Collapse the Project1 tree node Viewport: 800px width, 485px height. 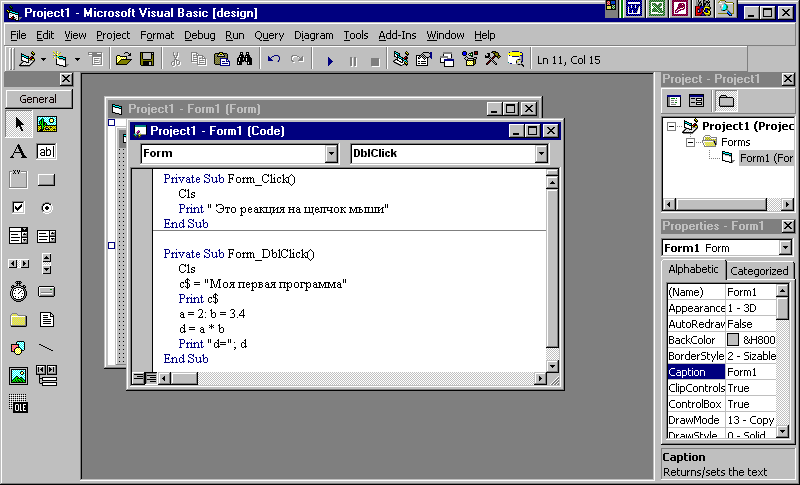(672, 126)
